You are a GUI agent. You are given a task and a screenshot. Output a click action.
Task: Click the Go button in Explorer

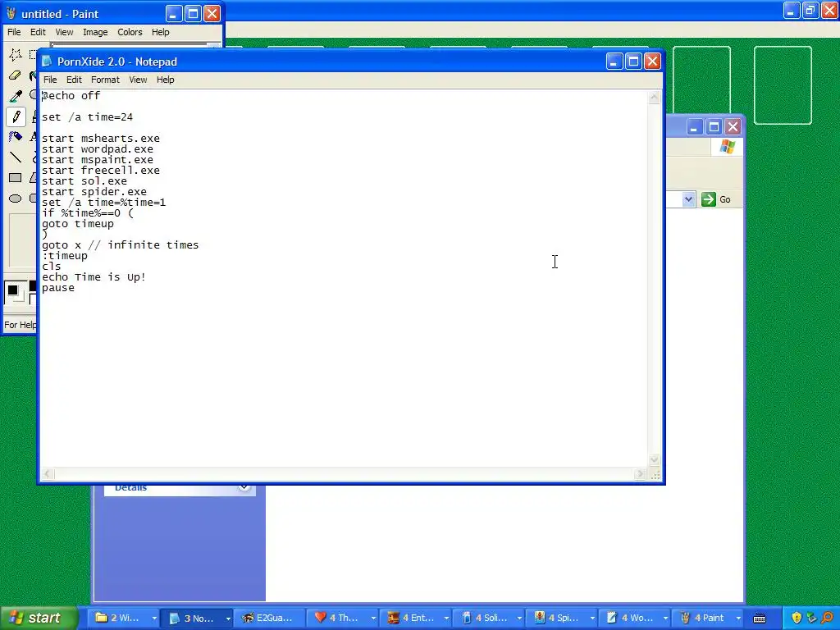tap(716, 199)
